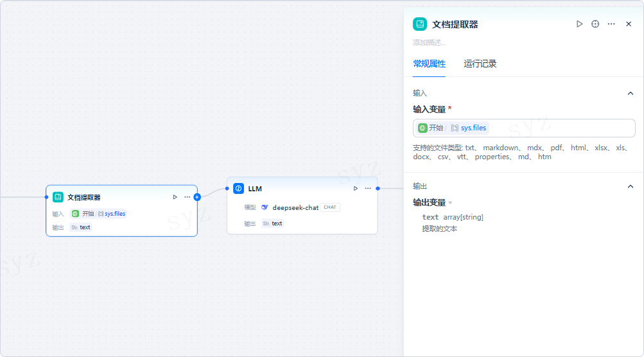Click the locate-node target icon in the panel header

click(595, 24)
